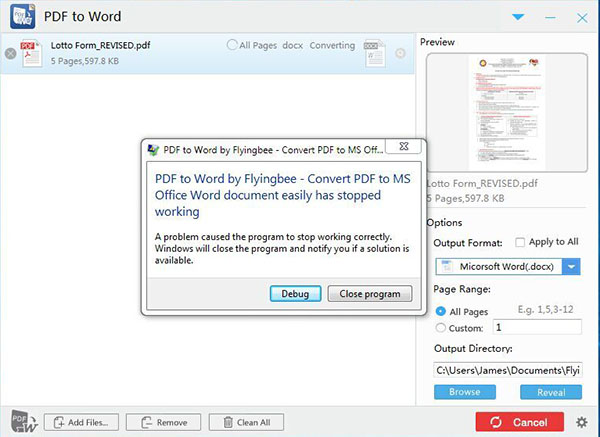Click the Clean All button

coord(246,422)
